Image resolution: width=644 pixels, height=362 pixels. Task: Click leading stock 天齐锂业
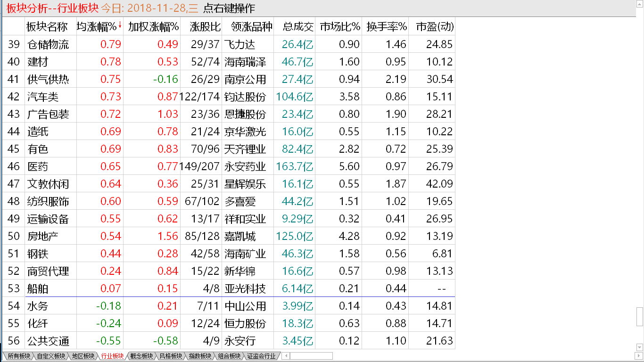245,149
